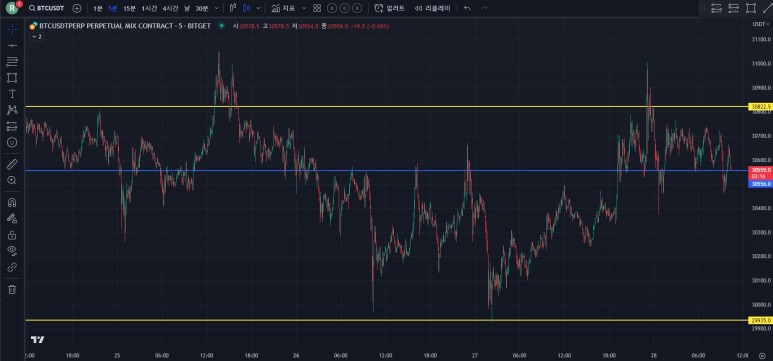
Task: Open the XABCD pattern tools
Action: pyautogui.click(x=12, y=110)
